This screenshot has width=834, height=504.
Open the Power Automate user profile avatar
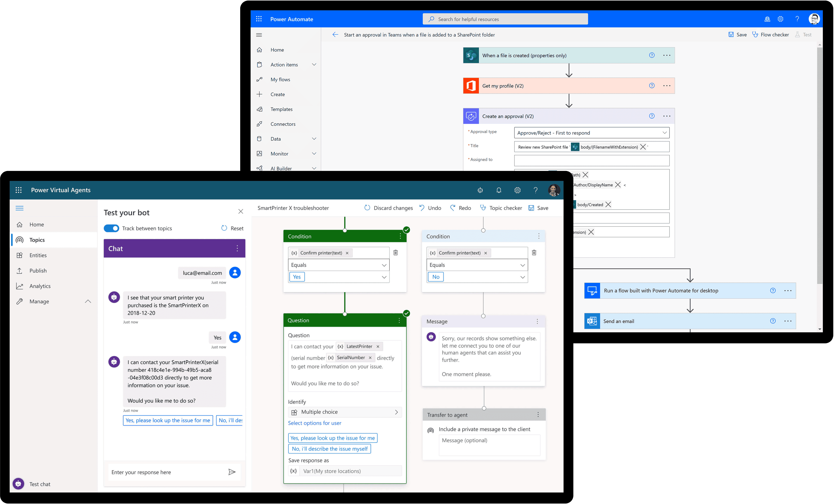814,19
